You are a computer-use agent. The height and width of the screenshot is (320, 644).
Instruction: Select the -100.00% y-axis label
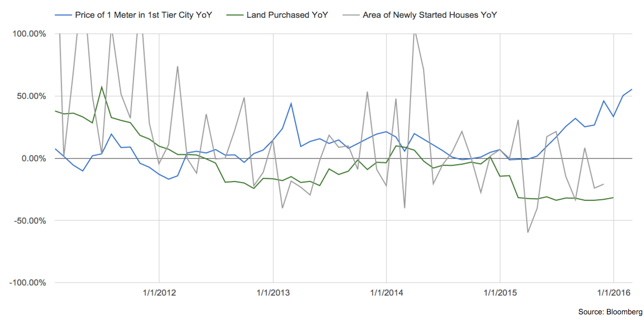click(x=28, y=283)
